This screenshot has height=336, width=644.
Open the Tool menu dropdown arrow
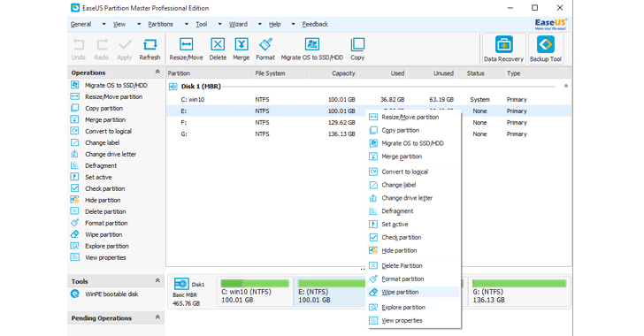pyautogui.click(x=219, y=24)
